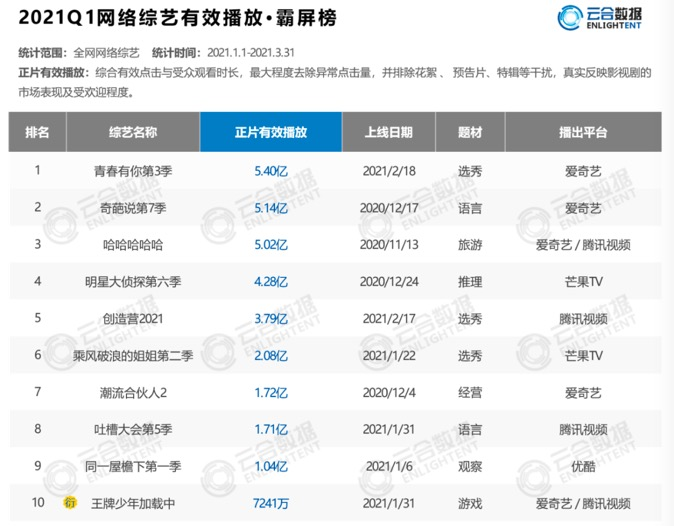Click show name 同一屋檐下第一季
The width and height of the screenshot is (674, 526).
(x=133, y=466)
